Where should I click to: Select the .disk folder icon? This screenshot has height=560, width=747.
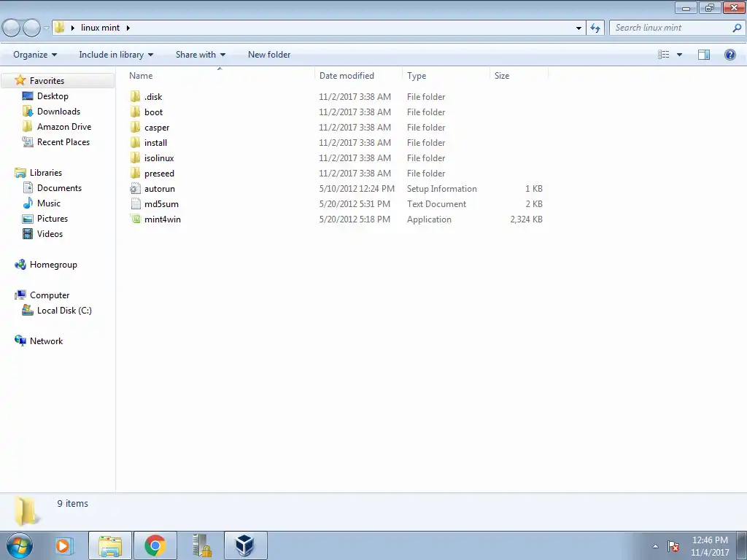(x=136, y=97)
